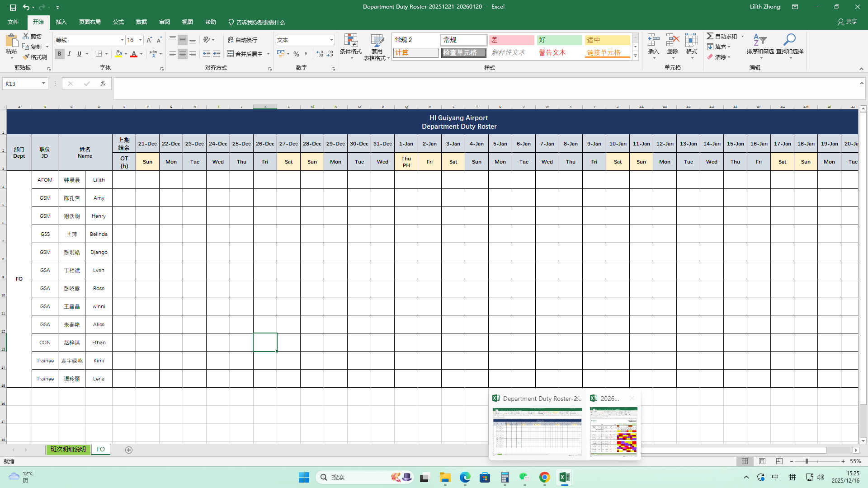Toggle Italic formatting

point(69,54)
